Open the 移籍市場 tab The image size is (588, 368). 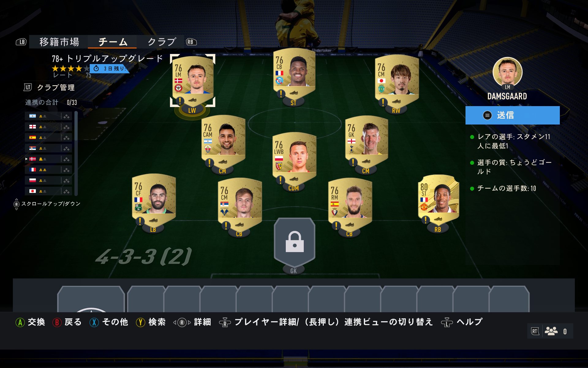(59, 42)
